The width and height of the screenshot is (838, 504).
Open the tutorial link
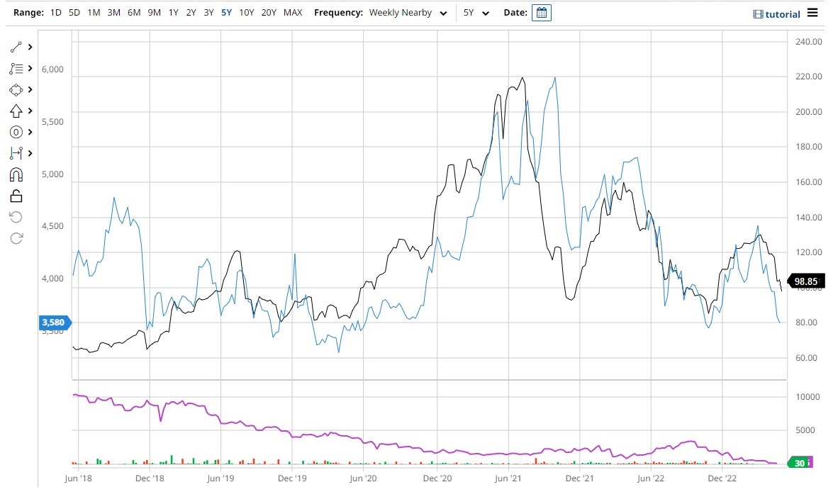pos(776,14)
